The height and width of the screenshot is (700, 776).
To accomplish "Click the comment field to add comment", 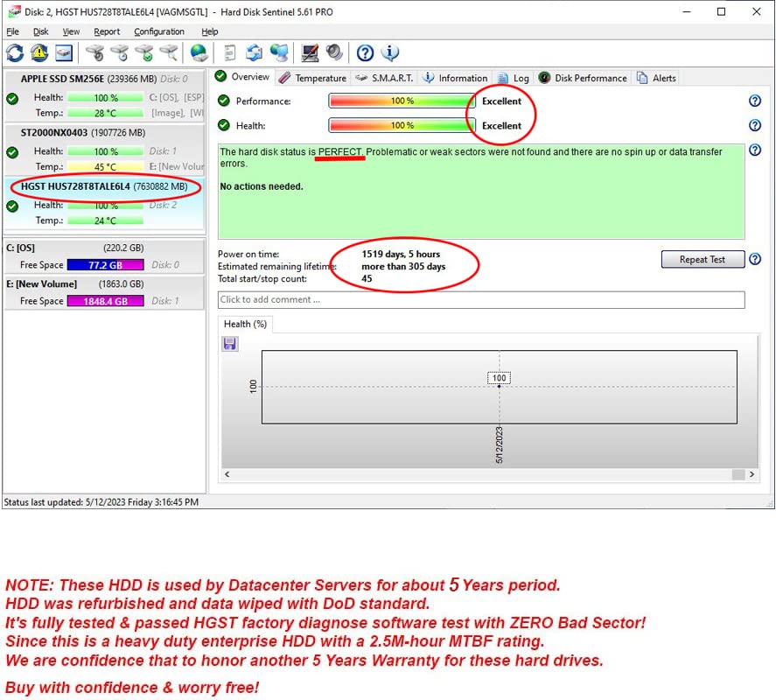I will tap(481, 299).
